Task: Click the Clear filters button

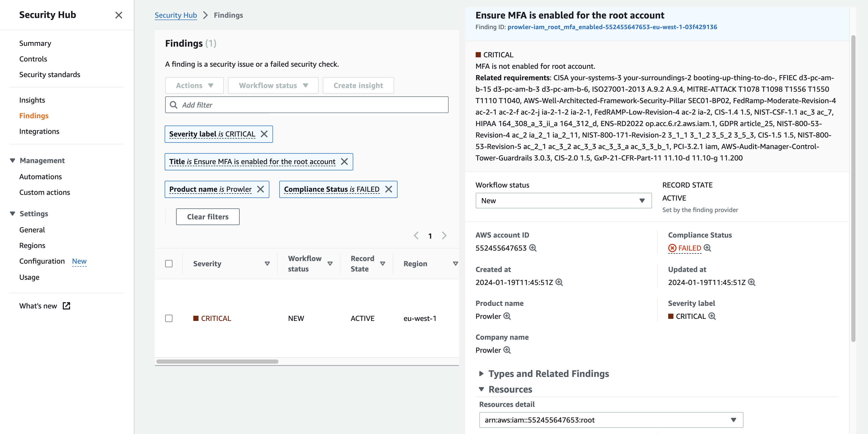Action: coord(208,217)
